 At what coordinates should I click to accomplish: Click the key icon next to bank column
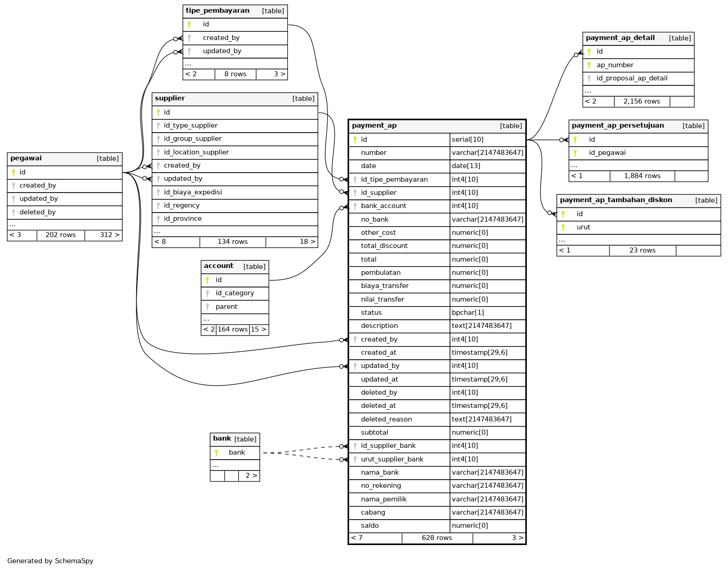point(217,452)
